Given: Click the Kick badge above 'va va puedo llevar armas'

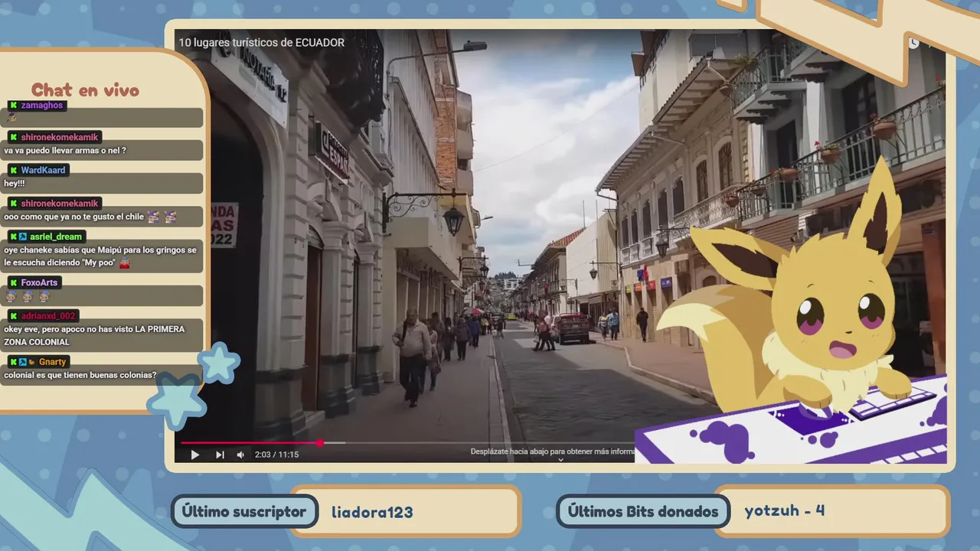Looking at the screenshot, I should [14, 137].
